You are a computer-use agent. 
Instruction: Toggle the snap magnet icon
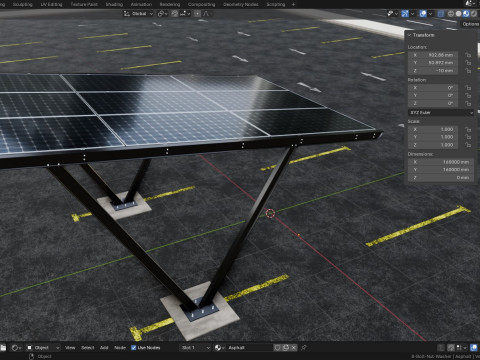click(x=175, y=14)
